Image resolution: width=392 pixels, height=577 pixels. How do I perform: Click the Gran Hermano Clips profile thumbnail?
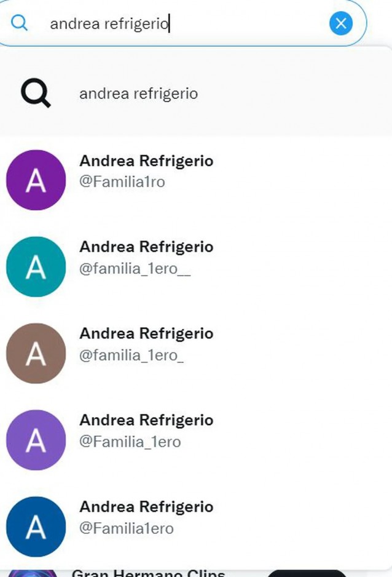pos(34,573)
